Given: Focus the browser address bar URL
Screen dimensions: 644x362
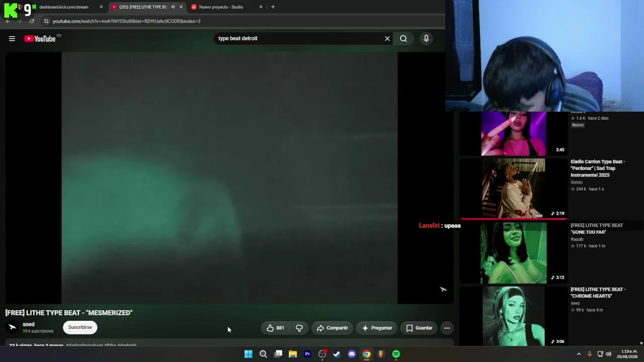Looking at the screenshot, I should [126, 21].
